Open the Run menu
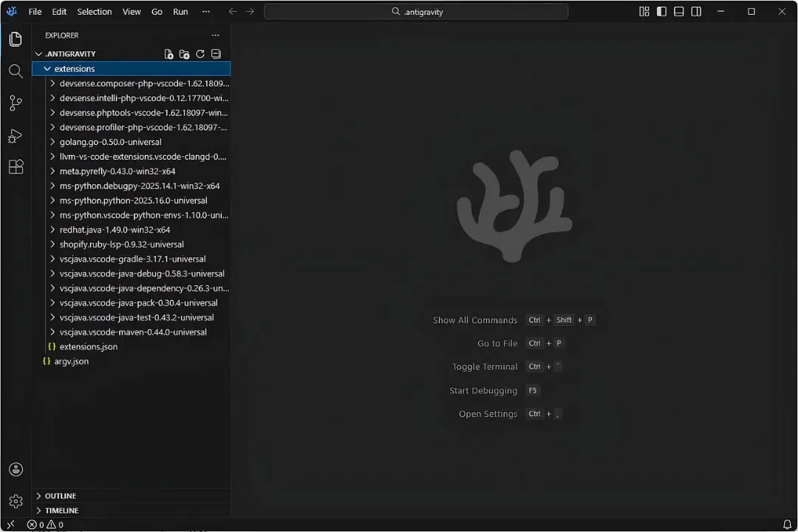Image resolution: width=798 pixels, height=532 pixels. pos(180,11)
